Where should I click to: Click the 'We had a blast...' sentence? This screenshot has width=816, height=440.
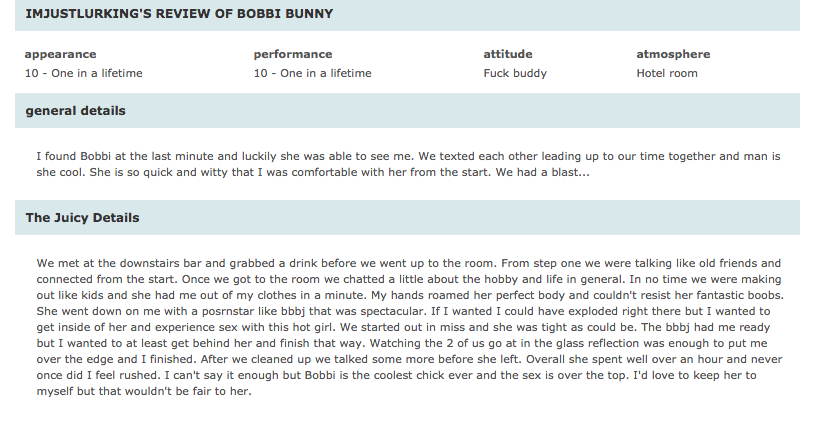point(542,172)
